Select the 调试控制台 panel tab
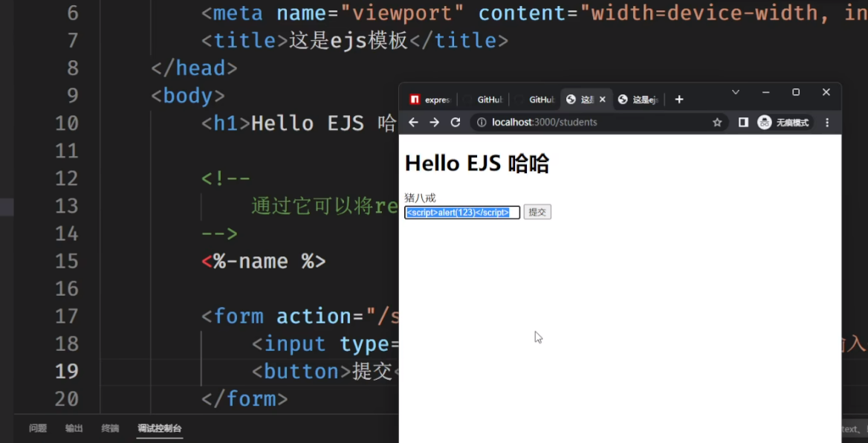The image size is (868, 443). pos(160,428)
